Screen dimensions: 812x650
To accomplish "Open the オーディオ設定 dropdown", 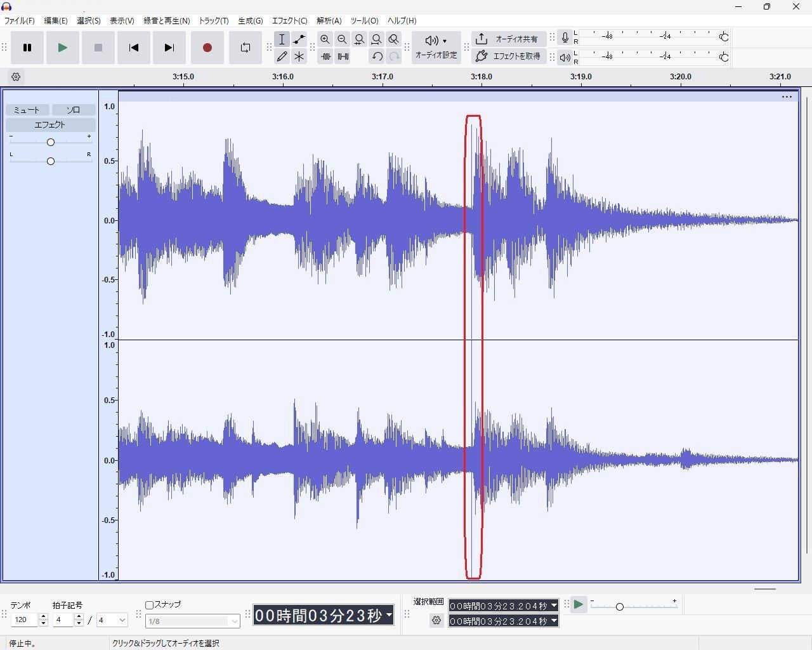I will click(x=436, y=48).
